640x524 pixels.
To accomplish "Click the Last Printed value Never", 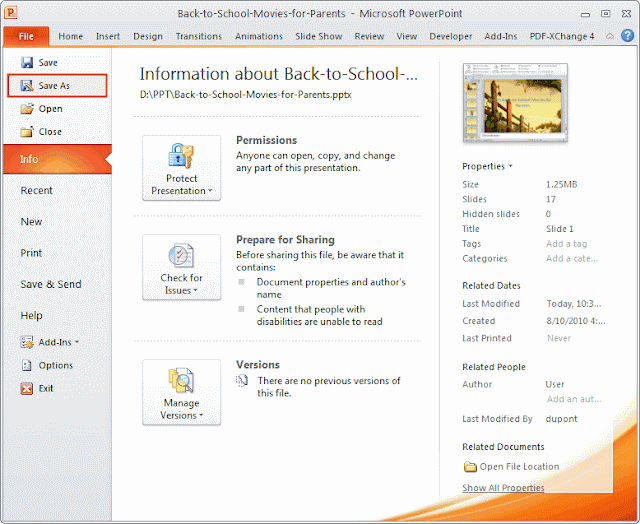I will coord(559,338).
